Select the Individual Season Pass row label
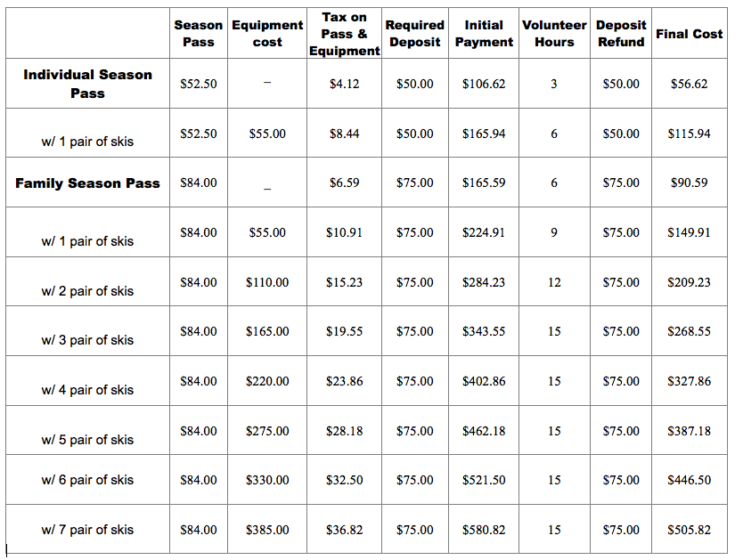 87,84
